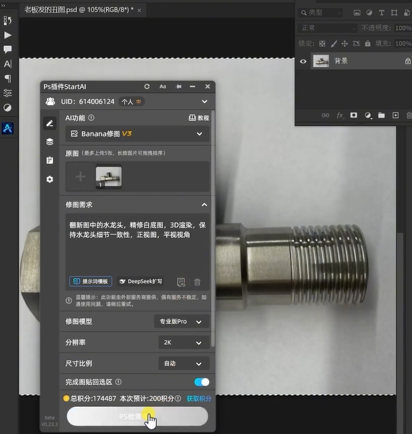This screenshot has height=434, width=412.
Task: Toggle the 完成图贴回选区 switch off
Action: (202, 382)
